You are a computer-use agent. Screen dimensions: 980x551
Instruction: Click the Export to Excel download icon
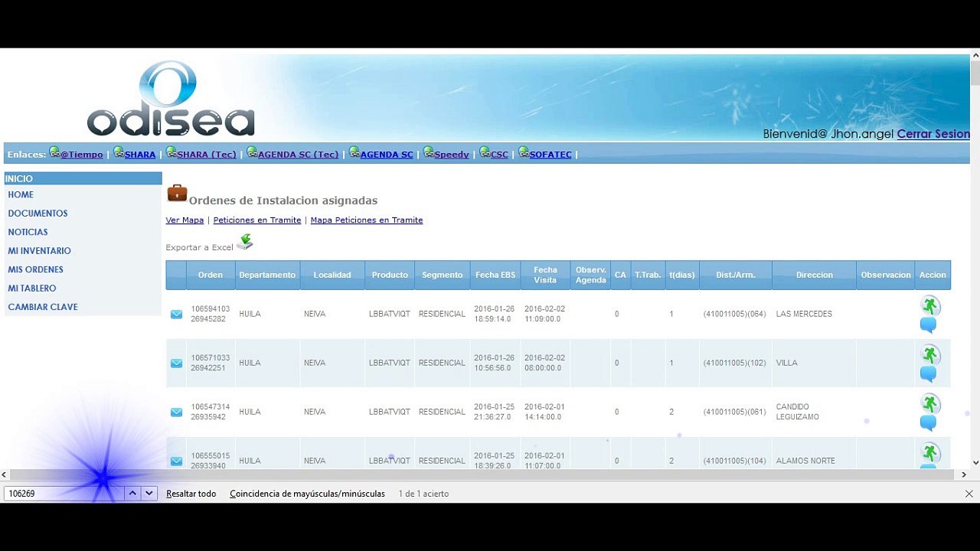[245, 242]
